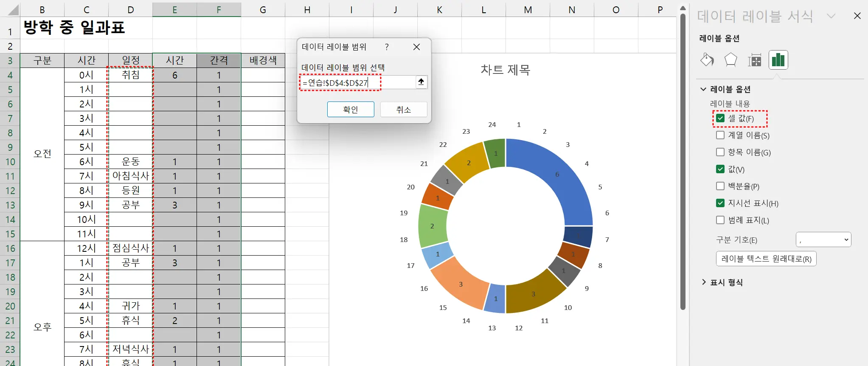Toggle the 값(V) checkbox
868x366 pixels.
coord(720,169)
